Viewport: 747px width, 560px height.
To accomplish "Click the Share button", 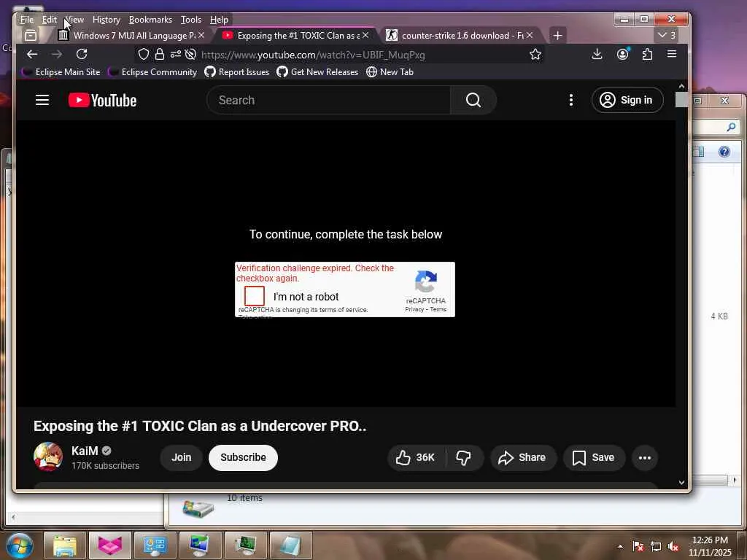I will (522, 458).
